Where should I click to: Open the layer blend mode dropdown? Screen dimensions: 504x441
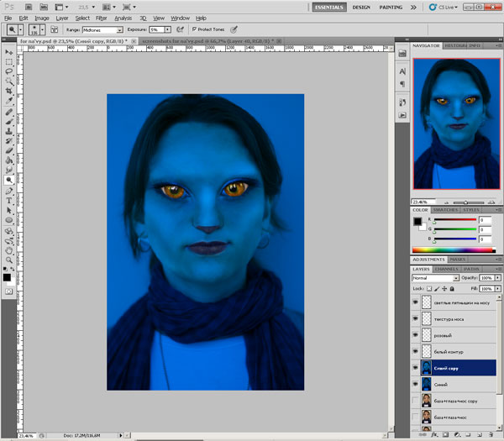(x=435, y=277)
